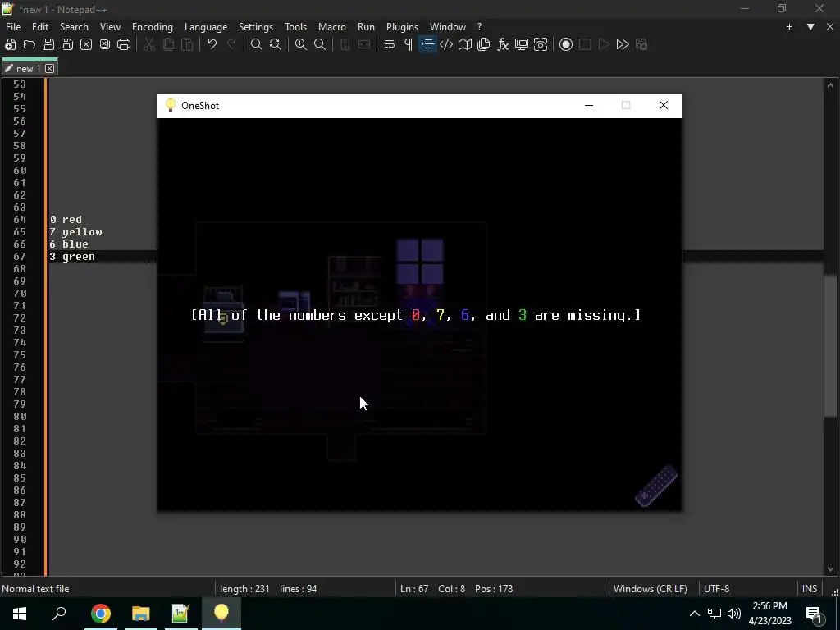The height and width of the screenshot is (630, 840).
Task: Switch to OneShot lightbulb taskbar icon
Action: point(221,614)
